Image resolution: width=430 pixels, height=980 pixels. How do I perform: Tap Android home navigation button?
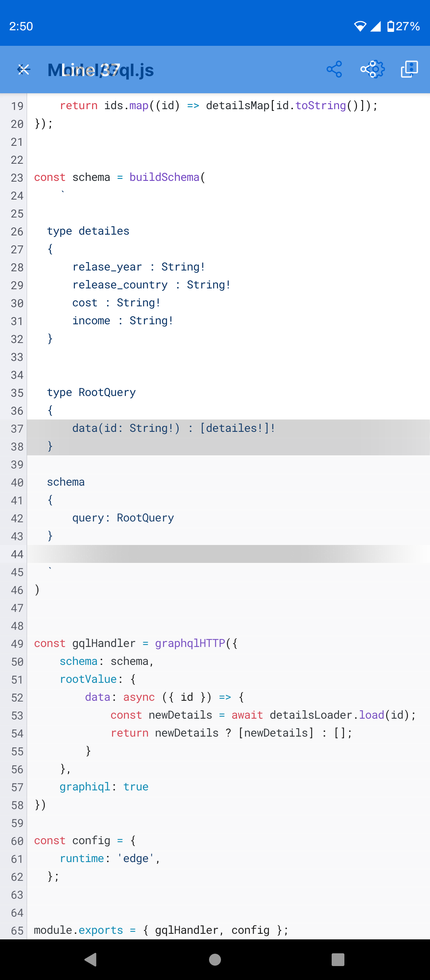point(215,960)
